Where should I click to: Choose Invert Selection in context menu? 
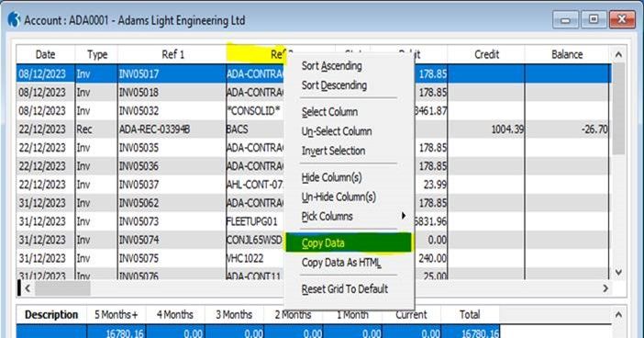[333, 151]
